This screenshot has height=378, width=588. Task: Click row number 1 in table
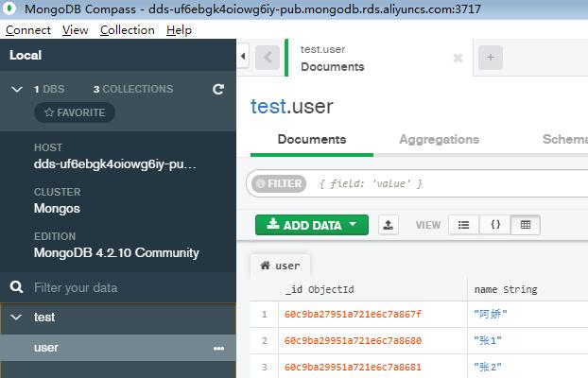pos(265,315)
